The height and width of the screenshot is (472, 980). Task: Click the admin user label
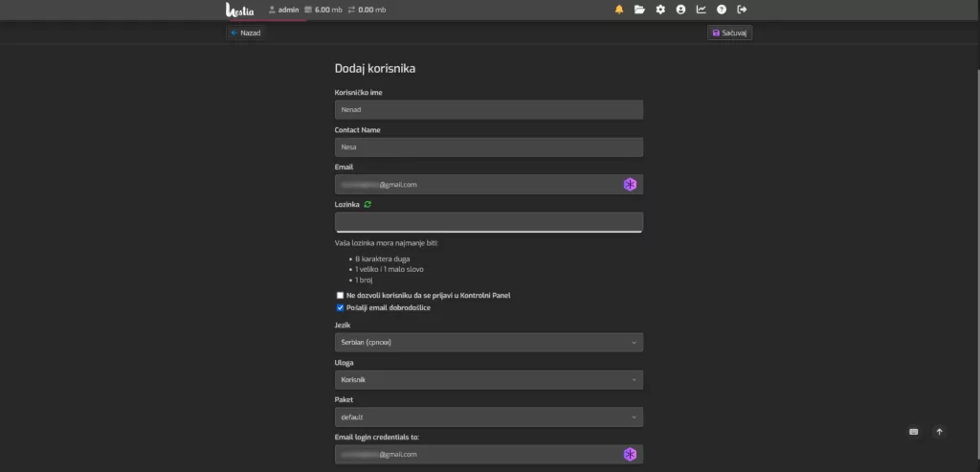tap(283, 10)
